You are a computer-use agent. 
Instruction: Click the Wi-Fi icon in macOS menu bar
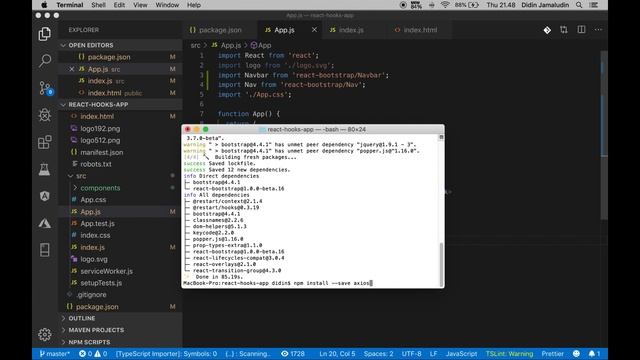pyautogui.click(x=445, y=5)
